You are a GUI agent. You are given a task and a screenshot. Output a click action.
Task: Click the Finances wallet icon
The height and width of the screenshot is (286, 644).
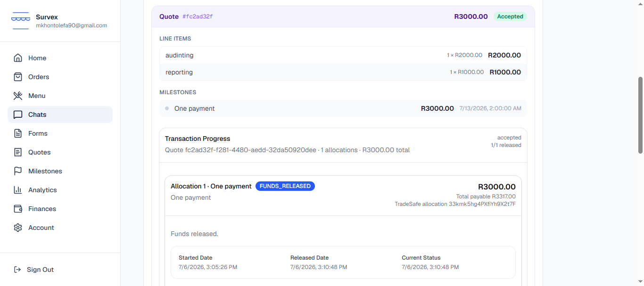(x=18, y=209)
